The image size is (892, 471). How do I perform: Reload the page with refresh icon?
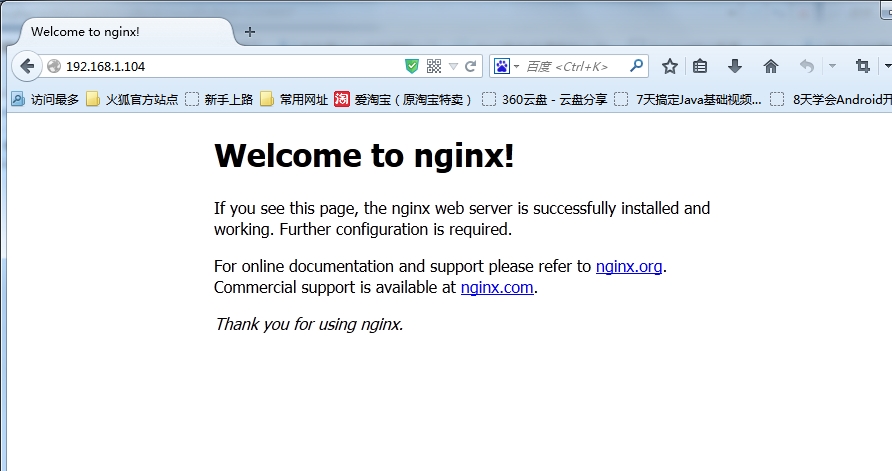(x=470, y=67)
